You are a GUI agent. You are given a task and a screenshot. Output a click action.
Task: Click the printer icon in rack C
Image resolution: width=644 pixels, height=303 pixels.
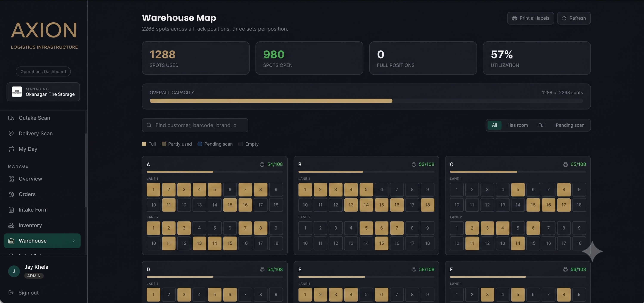[x=565, y=164]
